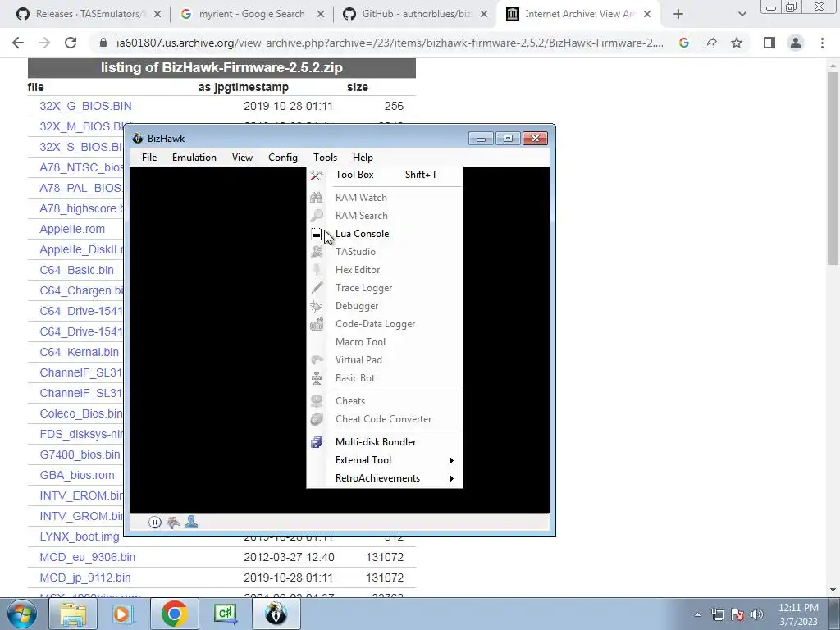Click the Multi-disk Bundler icon

click(316, 442)
